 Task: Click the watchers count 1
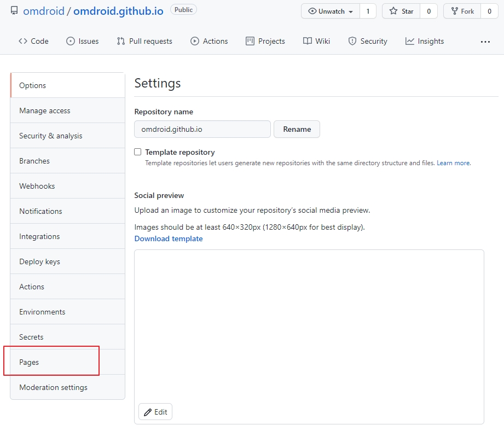click(368, 11)
